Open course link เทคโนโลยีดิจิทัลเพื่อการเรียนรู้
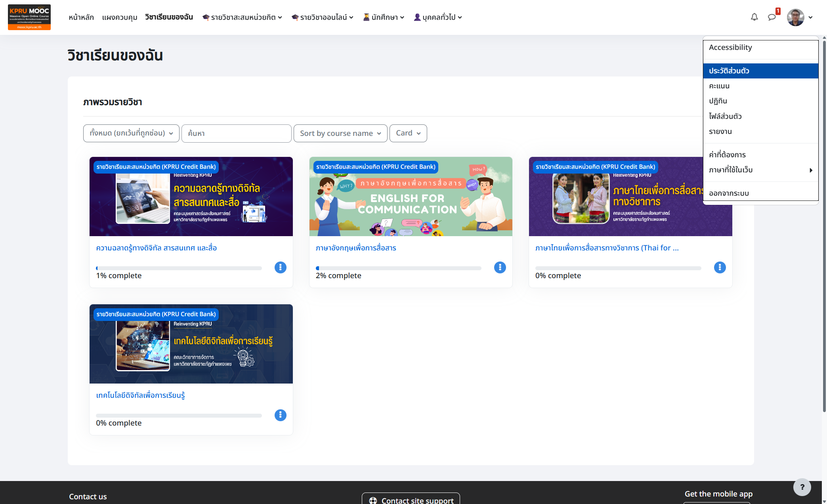 pyautogui.click(x=140, y=395)
